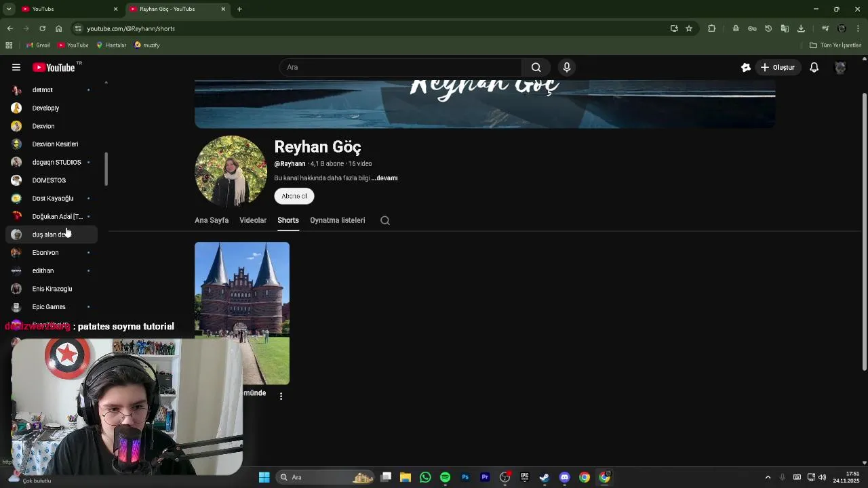Open the Doğukan Adal subscription
Viewport: 868px width, 488px height.
51,216
